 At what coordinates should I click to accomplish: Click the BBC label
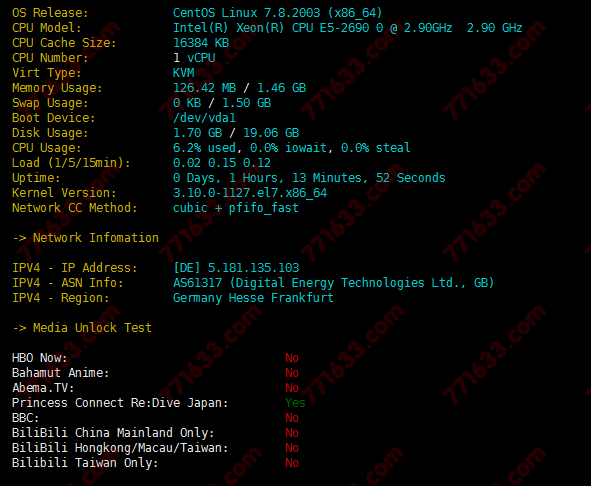click(26, 418)
